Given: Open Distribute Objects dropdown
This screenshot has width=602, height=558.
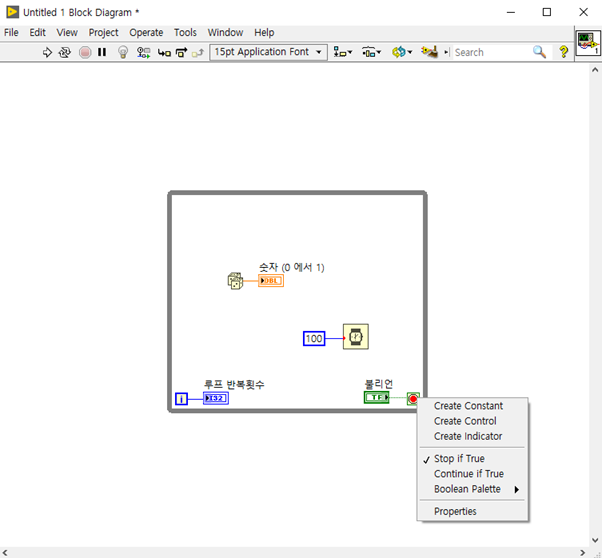Looking at the screenshot, I should click(371, 52).
